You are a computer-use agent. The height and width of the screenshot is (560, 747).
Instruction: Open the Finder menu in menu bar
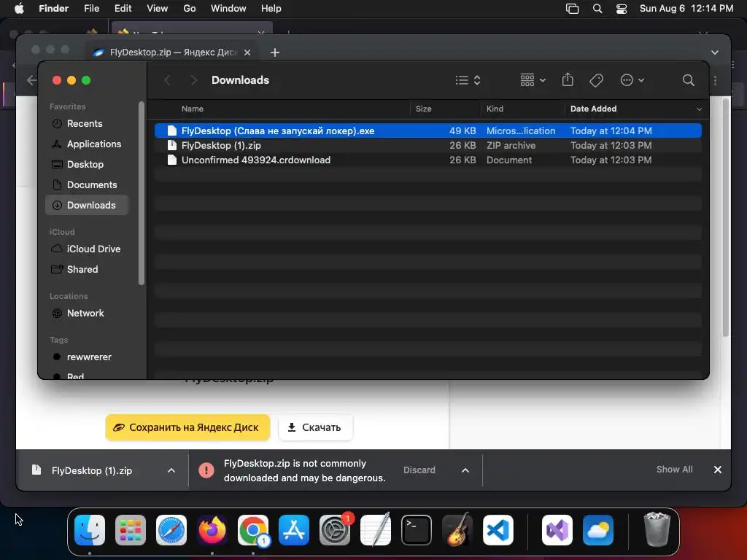[53, 9]
